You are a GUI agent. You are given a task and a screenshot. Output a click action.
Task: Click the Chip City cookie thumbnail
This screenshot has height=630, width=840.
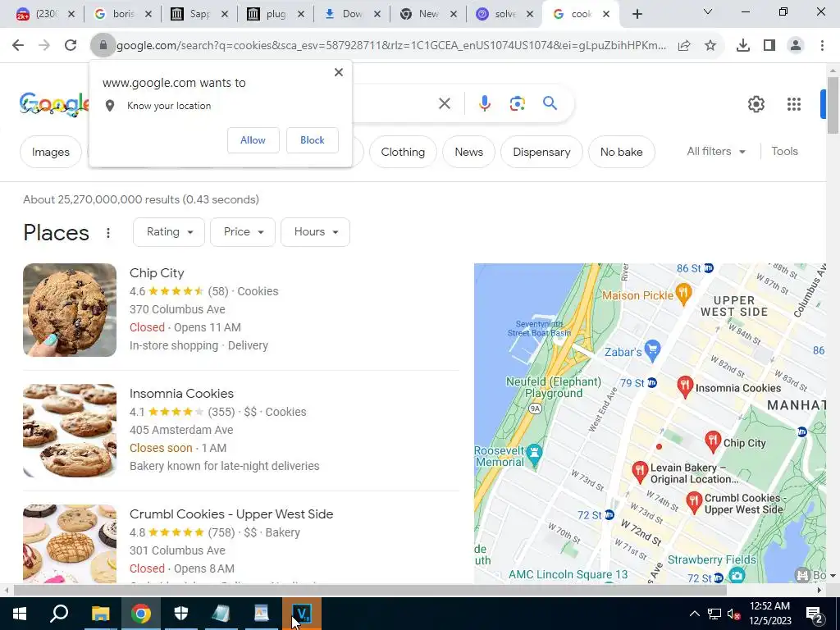tap(70, 310)
